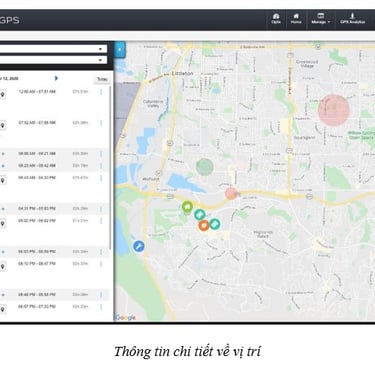Open the Manage dropdown menu
Image resolution: width=375 pixels, height=366 pixels.
click(321, 19)
